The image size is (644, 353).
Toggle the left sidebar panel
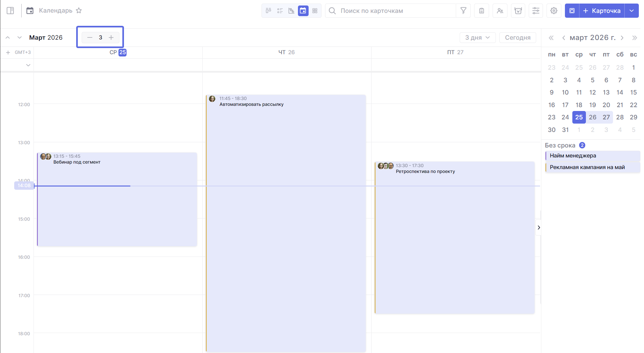click(x=10, y=11)
